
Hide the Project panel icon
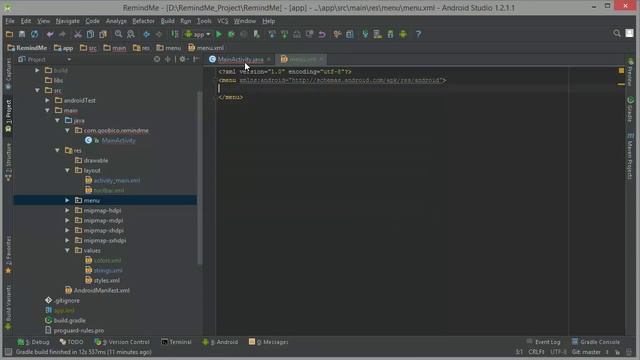[196, 59]
